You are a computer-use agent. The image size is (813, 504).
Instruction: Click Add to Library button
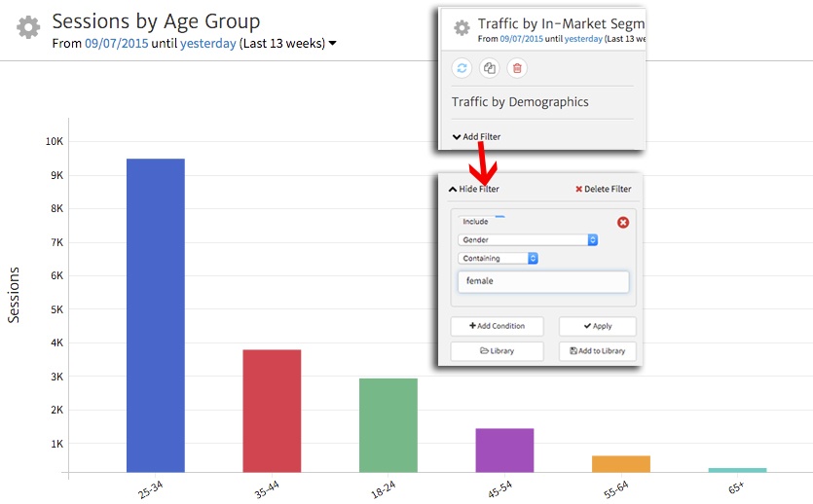[597, 350]
